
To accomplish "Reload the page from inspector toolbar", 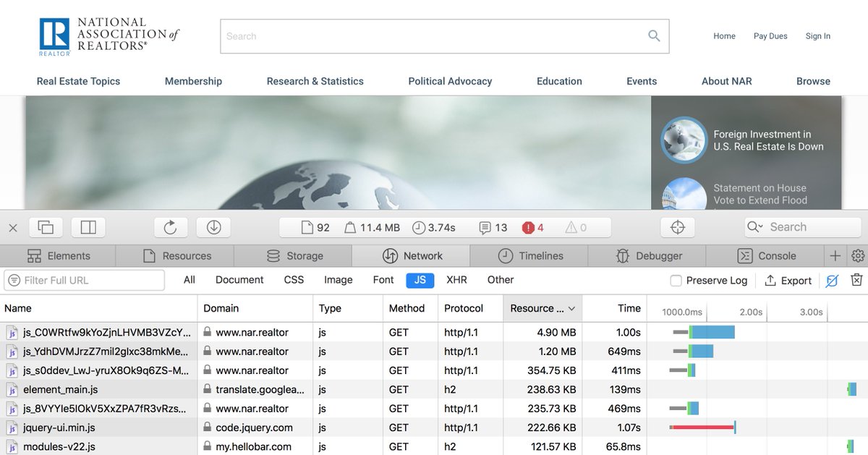I will tap(171, 228).
